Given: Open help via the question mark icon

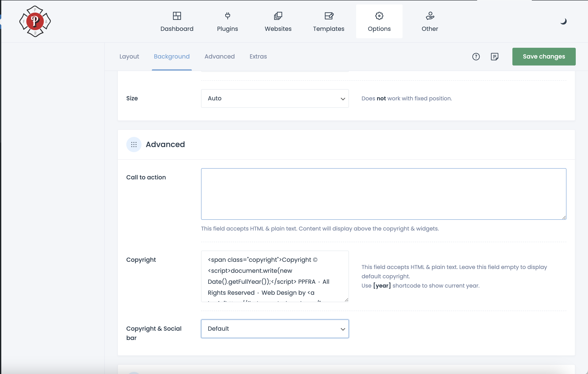Looking at the screenshot, I should (x=476, y=57).
